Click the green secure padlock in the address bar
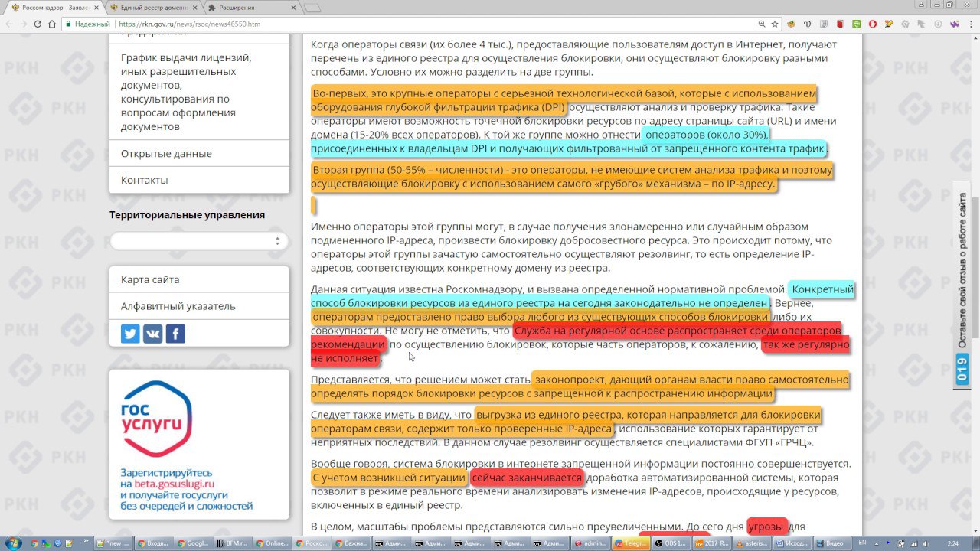This screenshot has width=980, height=551. (69, 24)
